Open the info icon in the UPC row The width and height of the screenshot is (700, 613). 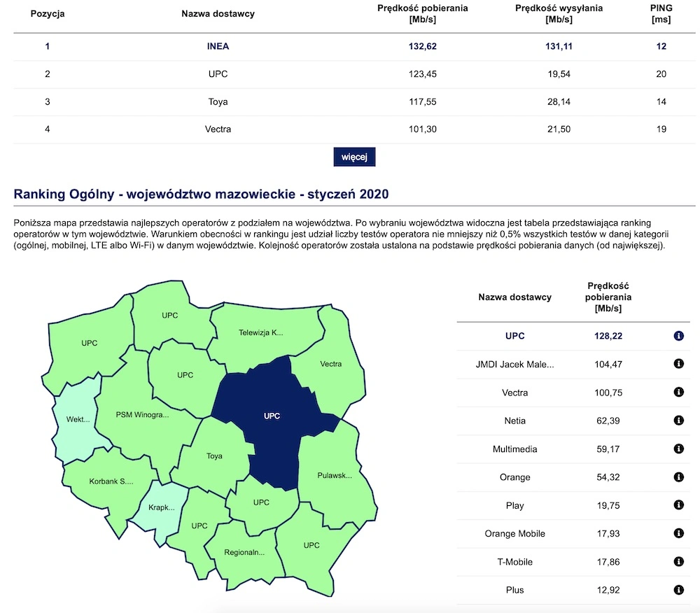(678, 336)
